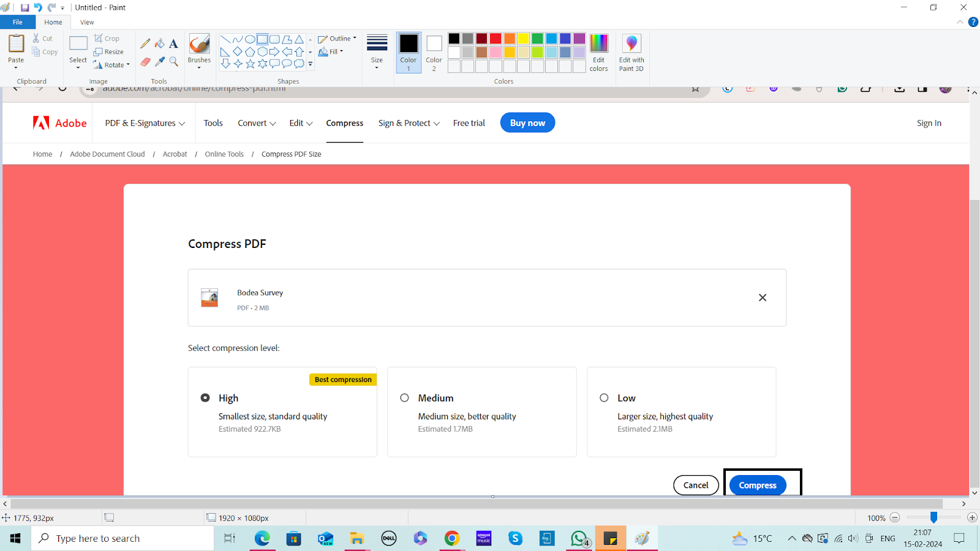The height and width of the screenshot is (551, 980).
Task: Click the vertical scrollbar down arrow
Action: (974, 492)
